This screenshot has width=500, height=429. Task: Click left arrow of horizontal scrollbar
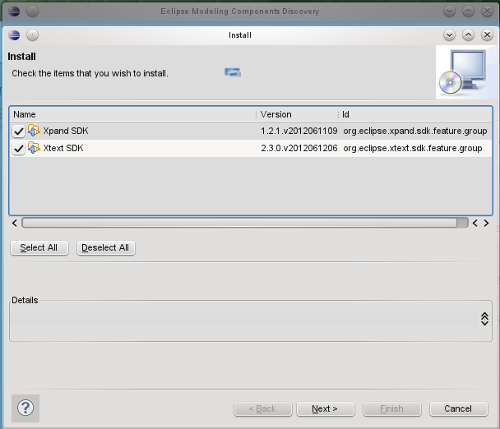click(x=15, y=223)
